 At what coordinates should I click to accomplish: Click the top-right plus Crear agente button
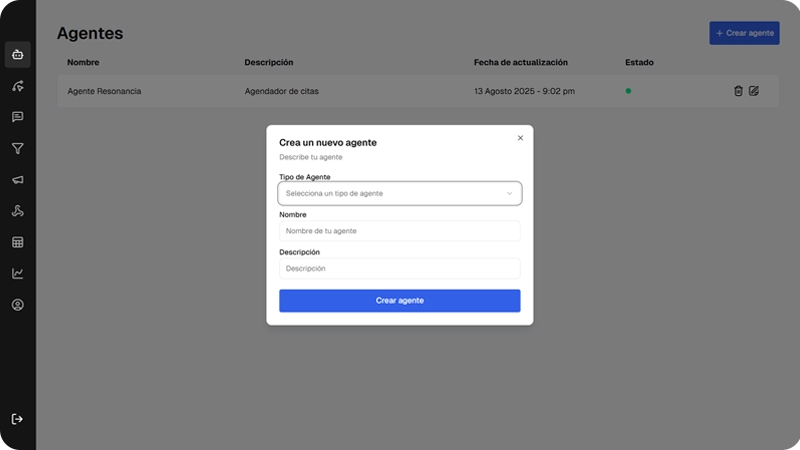pyautogui.click(x=744, y=33)
